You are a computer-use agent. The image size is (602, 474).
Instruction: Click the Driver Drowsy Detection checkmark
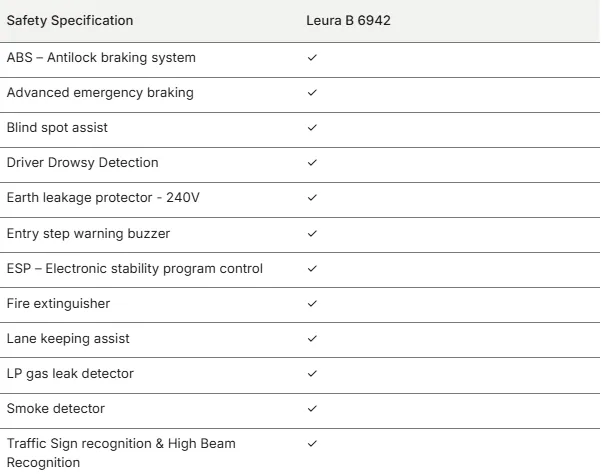click(x=312, y=163)
